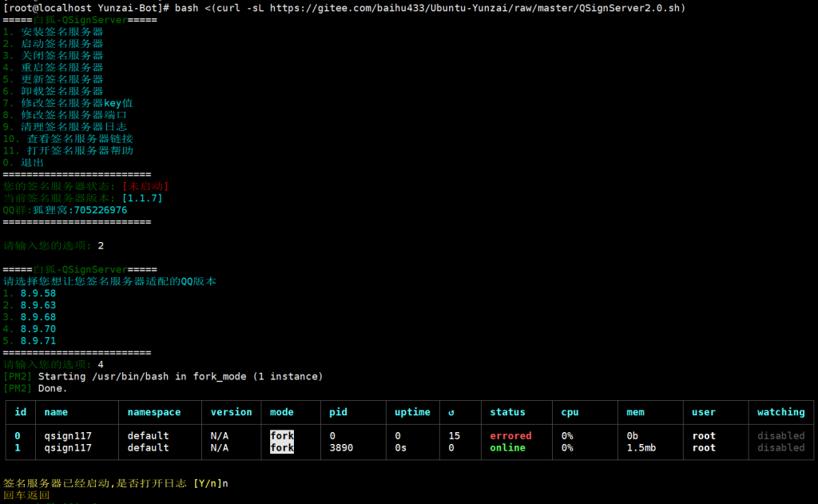Select menu option 2 start signature server
Screen dimensions: 818x504
pyautogui.click(x=53, y=44)
